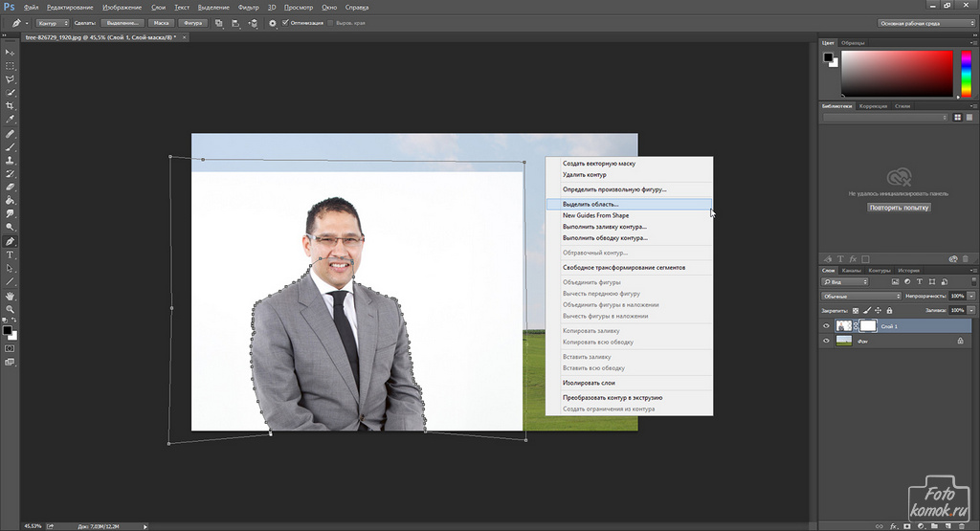Click the vertical hue spectrum strip
This screenshot has height=531, width=980.
[966, 74]
